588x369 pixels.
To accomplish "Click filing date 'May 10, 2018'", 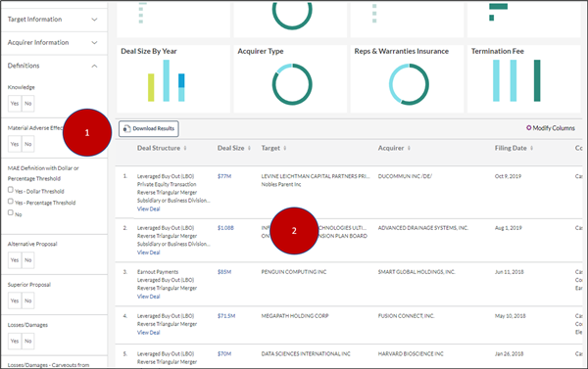I will pos(510,316).
